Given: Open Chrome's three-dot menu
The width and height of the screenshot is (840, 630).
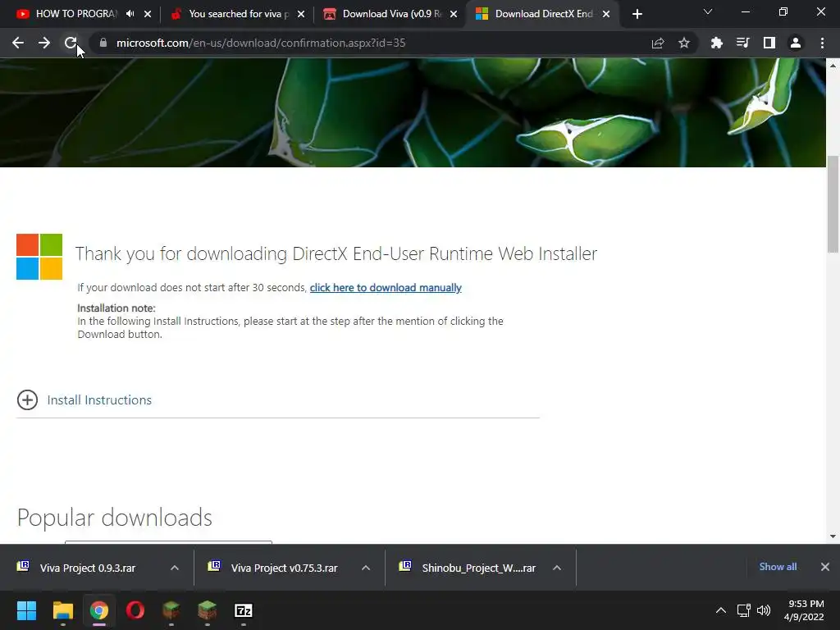Looking at the screenshot, I should coord(822,43).
